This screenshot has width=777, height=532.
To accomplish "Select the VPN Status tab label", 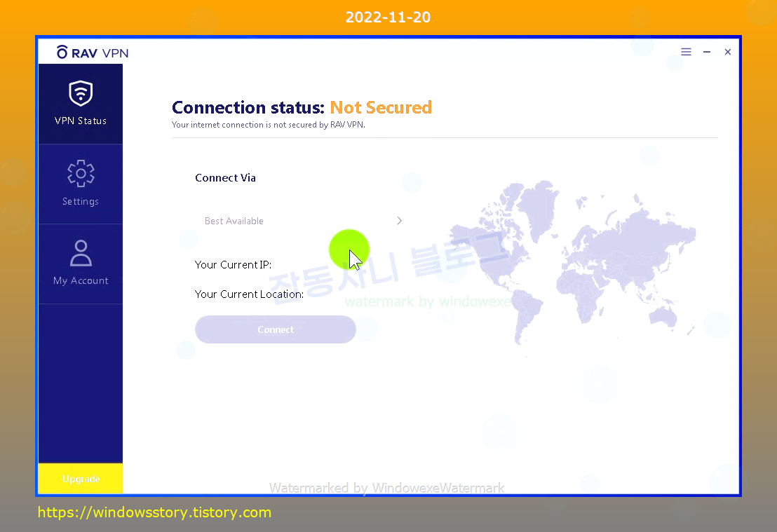I will [x=81, y=121].
